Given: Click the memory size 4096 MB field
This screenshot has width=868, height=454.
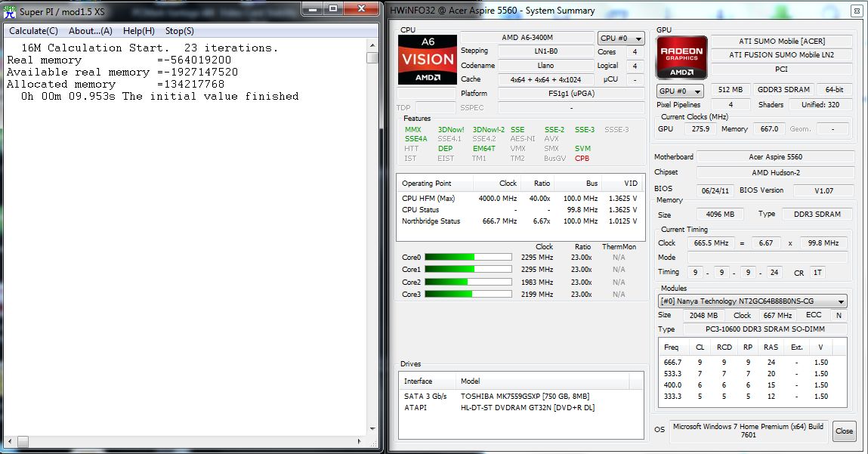Looking at the screenshot, I should pyautogui.click(x=720, y=215).
